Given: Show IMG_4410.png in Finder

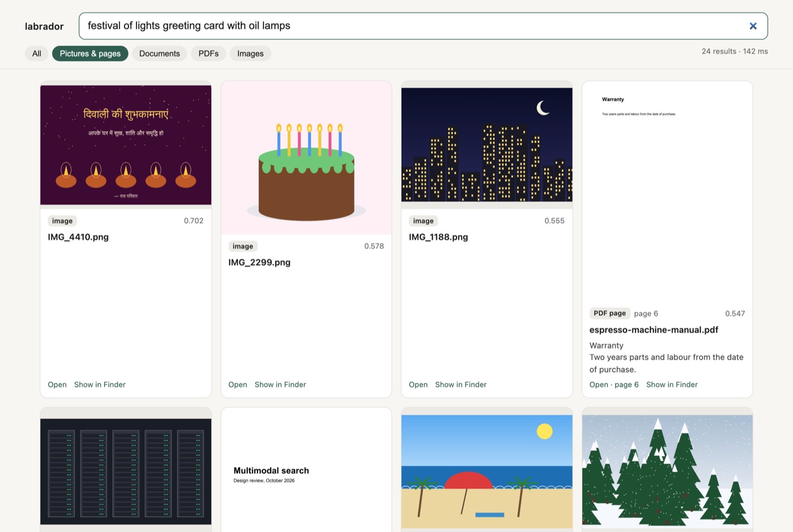Looking at the screenshot, I should click(100, 385).
